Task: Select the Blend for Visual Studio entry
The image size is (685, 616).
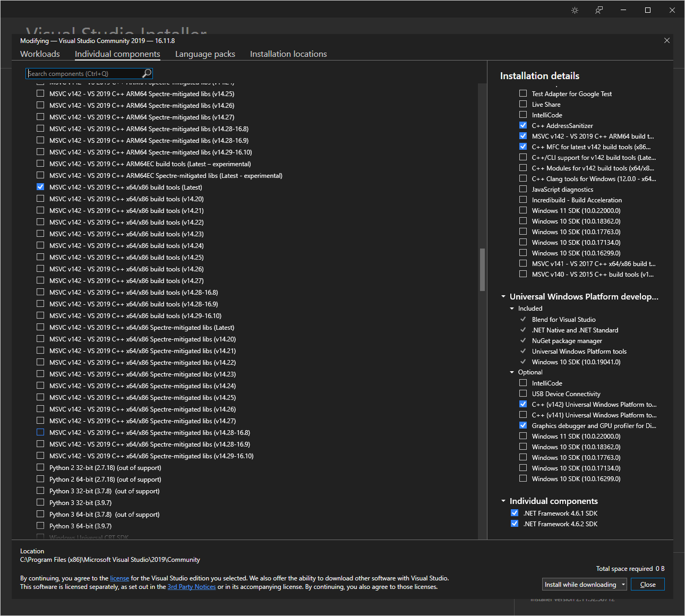Action: click(x=563, y=320)
